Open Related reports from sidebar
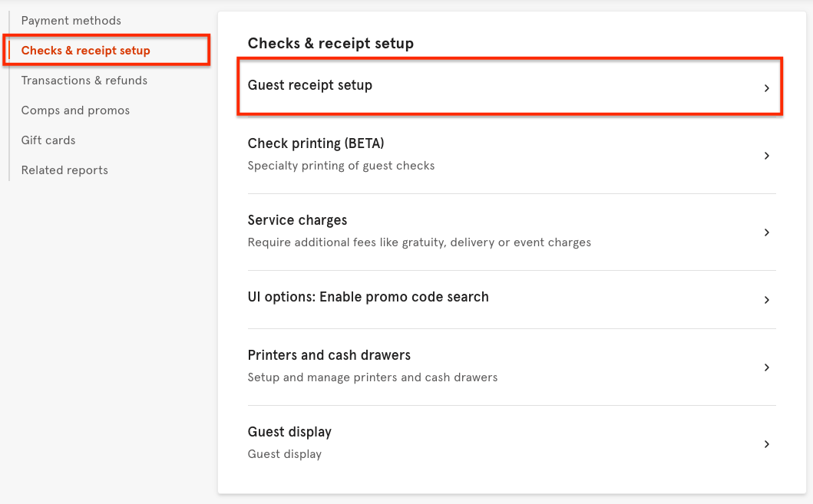The image size is (813, 504). pyautogui.click(x=64, y=170)
